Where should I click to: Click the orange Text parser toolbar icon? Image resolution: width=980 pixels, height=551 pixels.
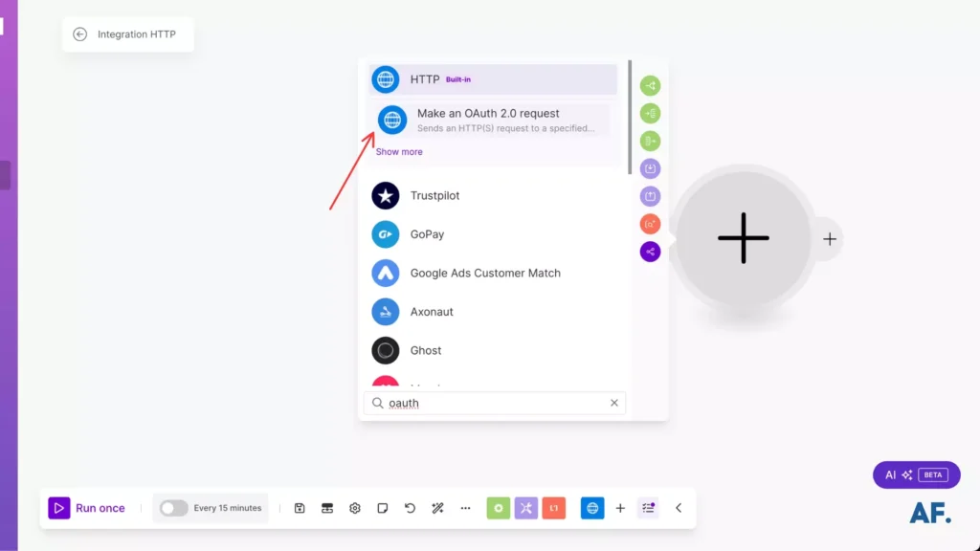click(x=554, y=508)
